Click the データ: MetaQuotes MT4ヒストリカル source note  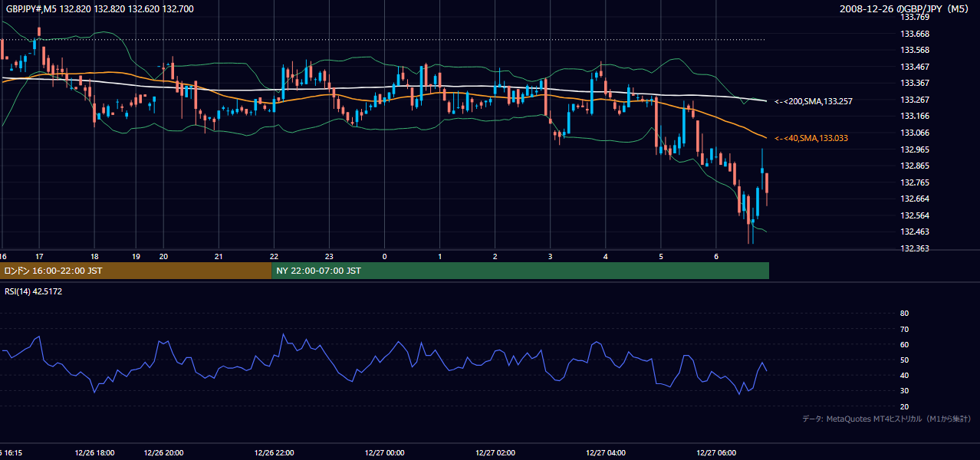(x=886, y=419)
